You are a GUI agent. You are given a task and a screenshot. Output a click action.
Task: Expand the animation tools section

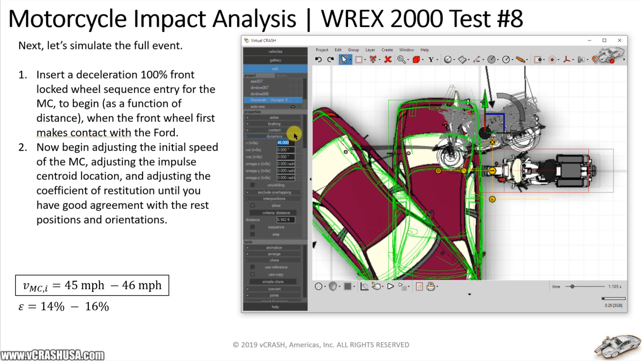pyautogui.click(x=274, y=248)
